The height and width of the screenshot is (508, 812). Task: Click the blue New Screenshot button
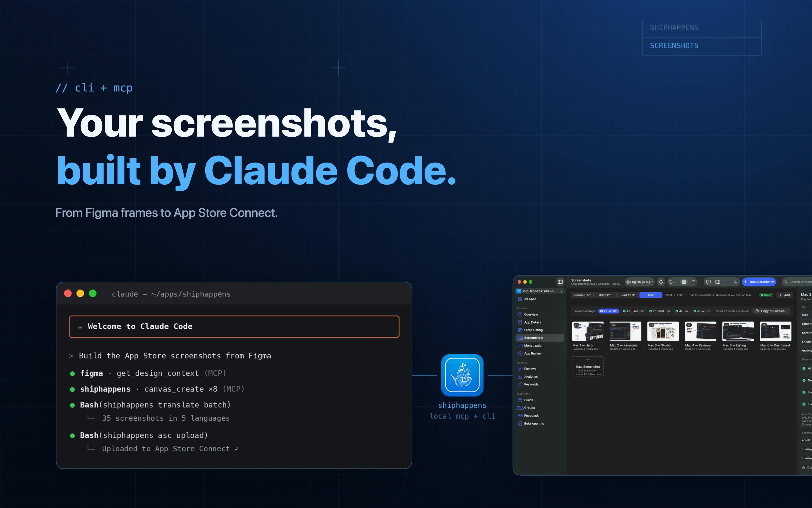(759, 282)
